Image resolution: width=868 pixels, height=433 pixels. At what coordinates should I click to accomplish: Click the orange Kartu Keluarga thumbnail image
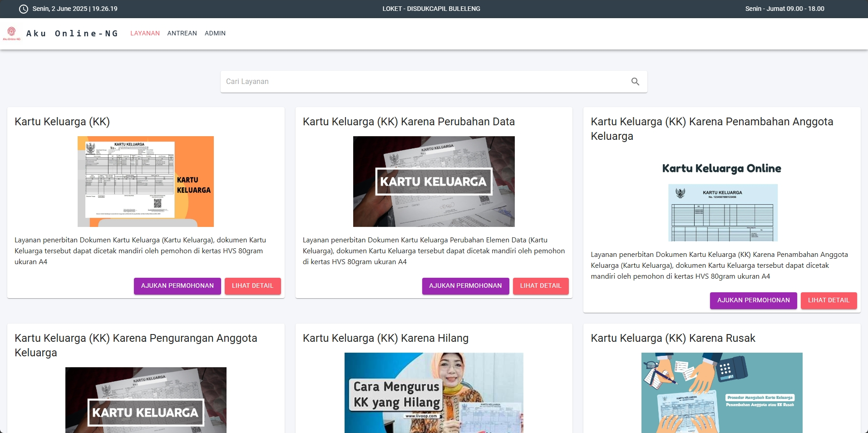click(x=146, y=182)
